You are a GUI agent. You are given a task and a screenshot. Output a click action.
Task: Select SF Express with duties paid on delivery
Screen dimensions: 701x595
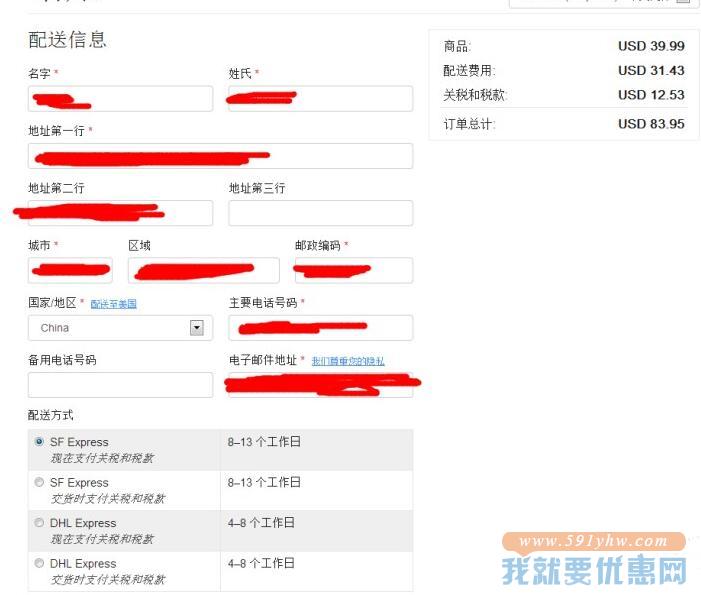39,482
